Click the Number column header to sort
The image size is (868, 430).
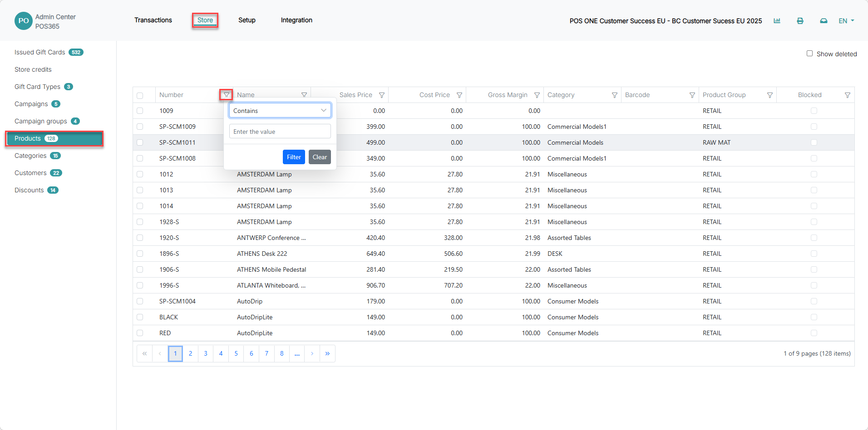coord(172,95)
